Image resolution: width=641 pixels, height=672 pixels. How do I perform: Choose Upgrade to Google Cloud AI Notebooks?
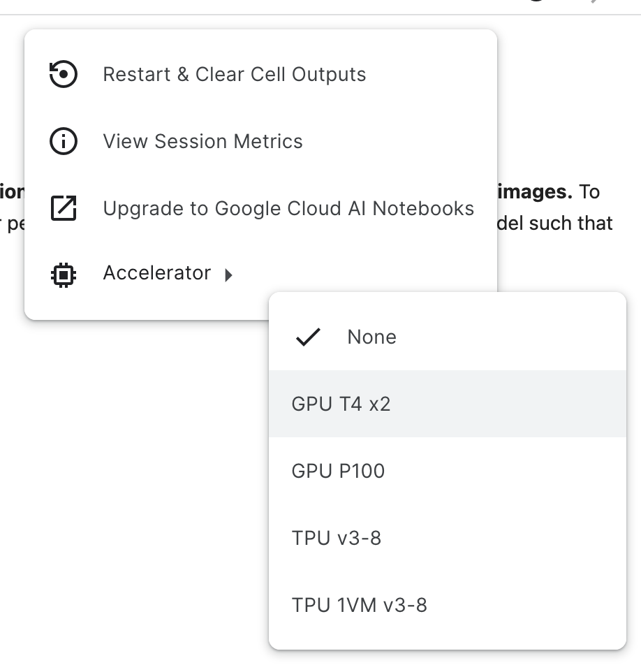coord(260,208)
